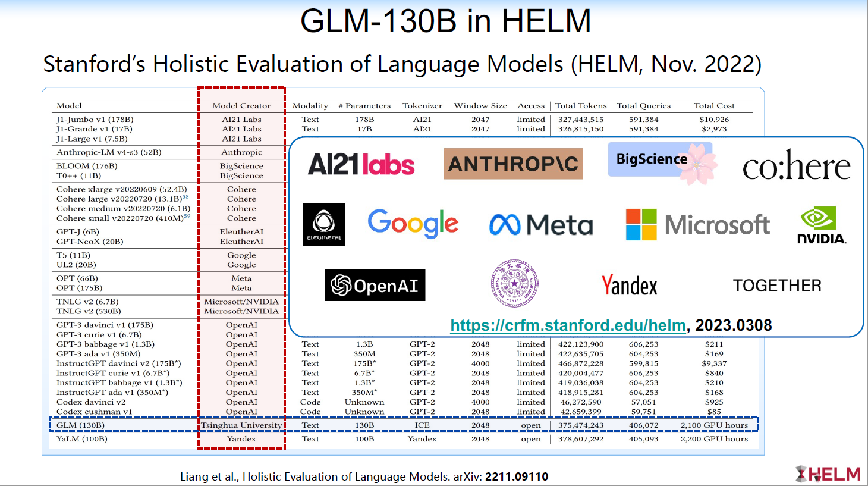Select the ANTHROP\C logo
Viewport: 868px width, 486px height.
pyautogui.click(x=514, y=164)
